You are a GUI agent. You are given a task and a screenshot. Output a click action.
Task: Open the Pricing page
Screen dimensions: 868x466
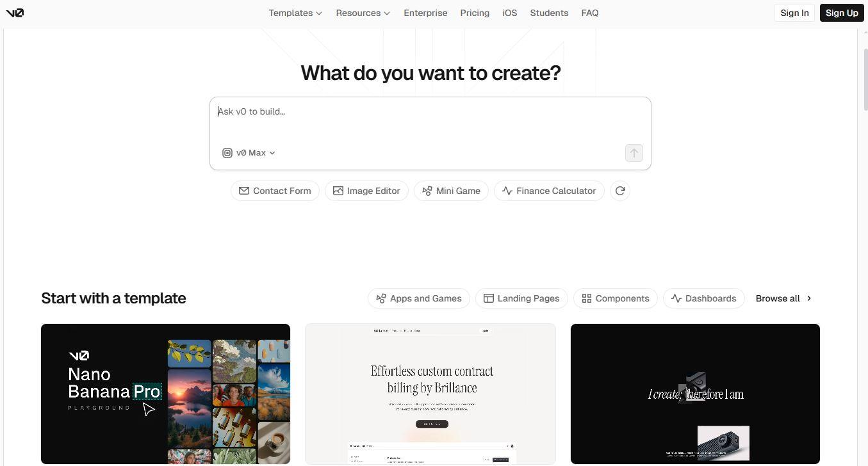(475, 13)
